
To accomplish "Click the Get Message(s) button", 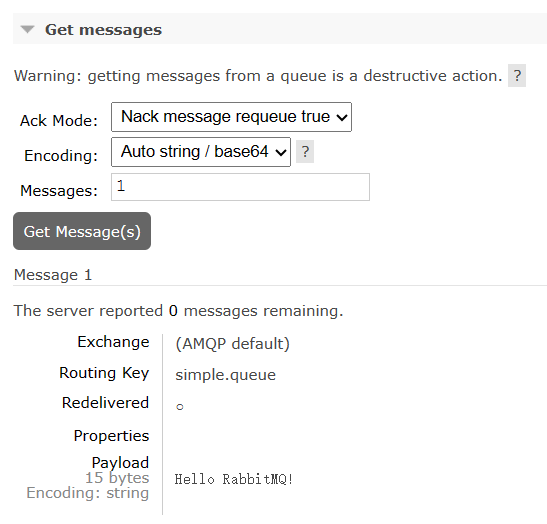I will click(82, 231).
